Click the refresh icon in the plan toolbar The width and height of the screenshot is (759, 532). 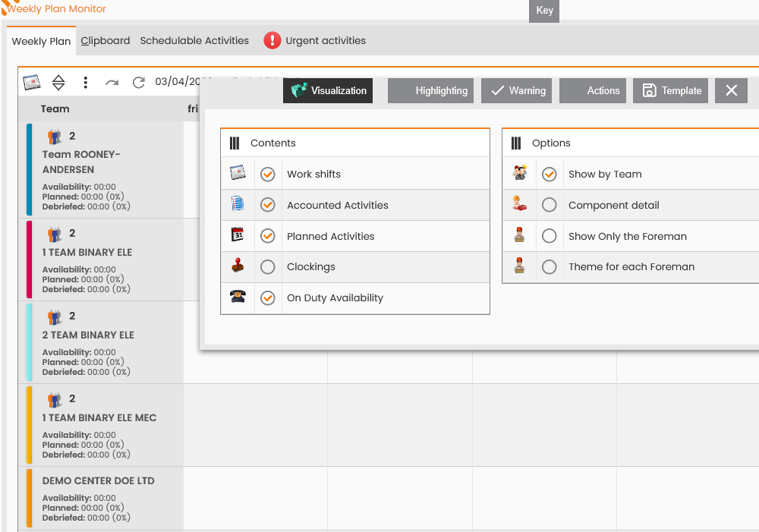[139, 82]
